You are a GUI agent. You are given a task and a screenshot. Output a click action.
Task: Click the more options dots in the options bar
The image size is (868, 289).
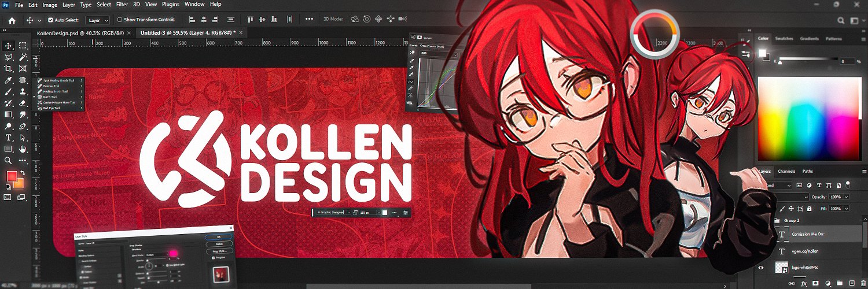(x=308, y=20)
